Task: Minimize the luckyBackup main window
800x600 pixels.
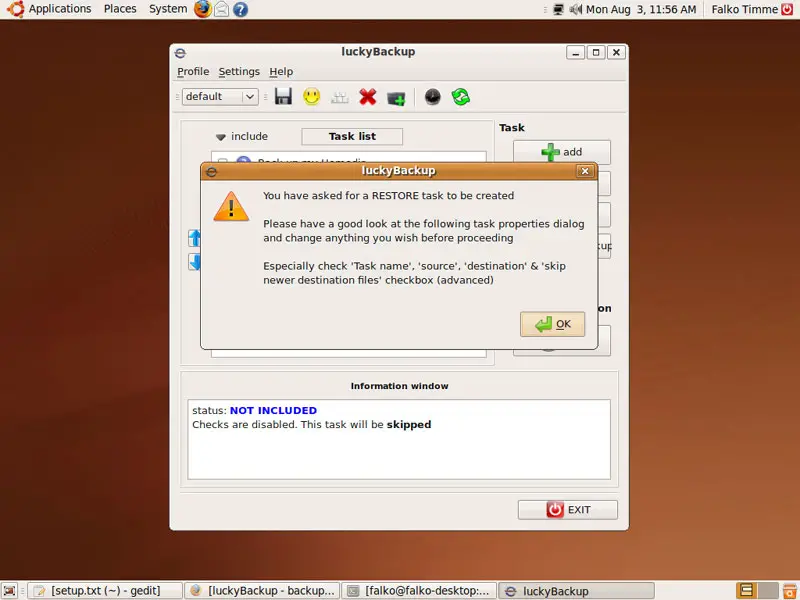Action: click(x=576, y=52)
